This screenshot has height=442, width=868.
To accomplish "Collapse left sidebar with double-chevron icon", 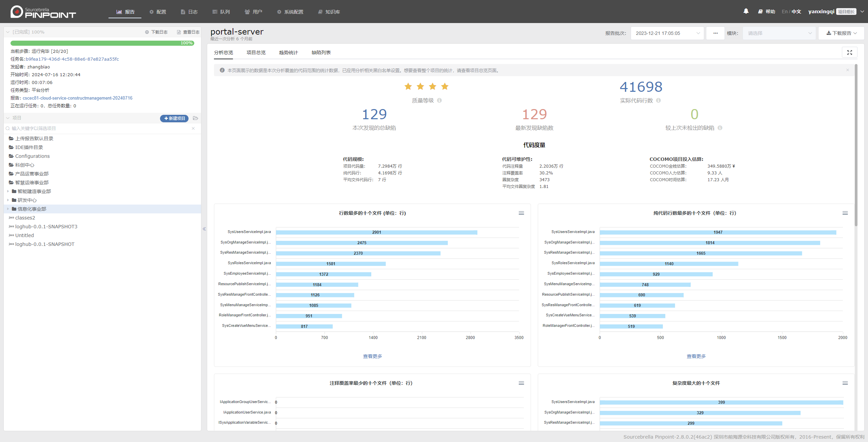I will pos(204,229).
